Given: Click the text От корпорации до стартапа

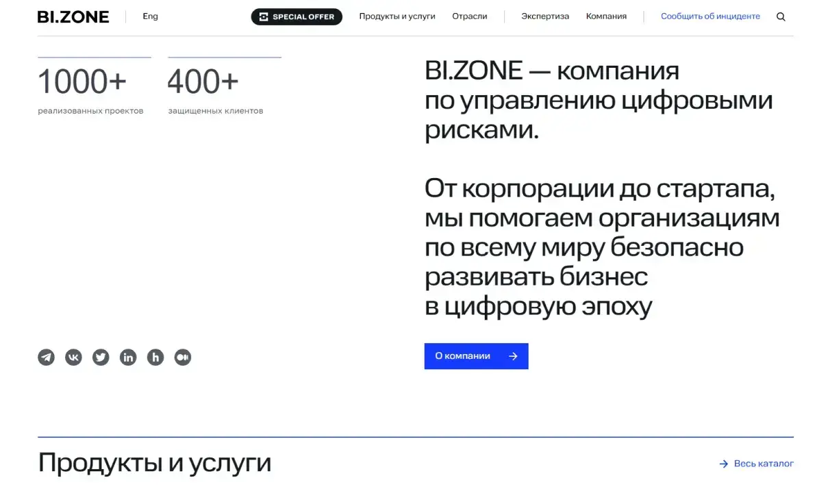Looking at the screenshot, I should click(600, 188).
